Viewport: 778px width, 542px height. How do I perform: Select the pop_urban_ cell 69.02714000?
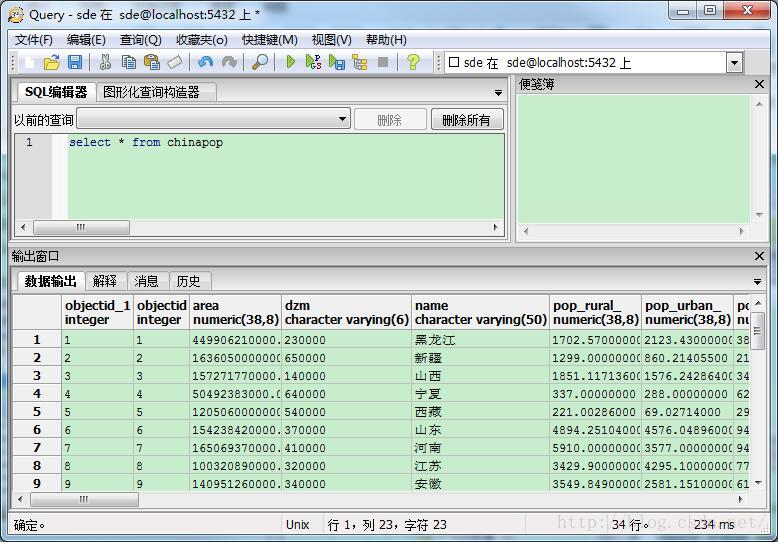pyautogui.click(x=687, y=412)
